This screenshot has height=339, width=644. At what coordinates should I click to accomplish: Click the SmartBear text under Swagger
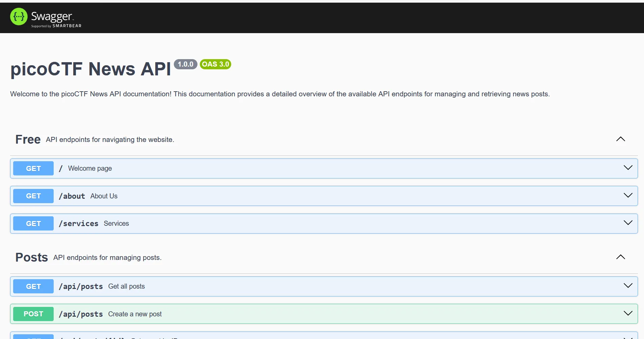point(67,26)
